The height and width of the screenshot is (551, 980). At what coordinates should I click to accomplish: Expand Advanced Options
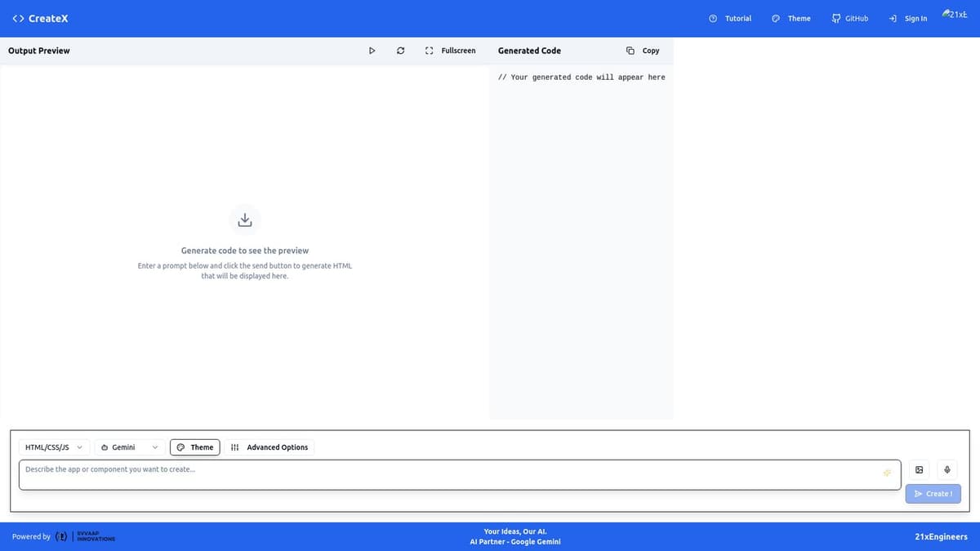[x=269, y=447]
